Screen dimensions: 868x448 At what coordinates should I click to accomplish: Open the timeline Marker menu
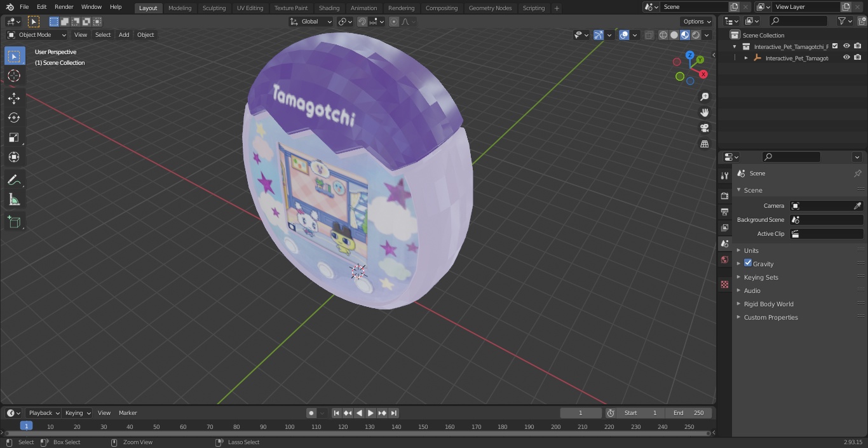[x=128, y=413]
